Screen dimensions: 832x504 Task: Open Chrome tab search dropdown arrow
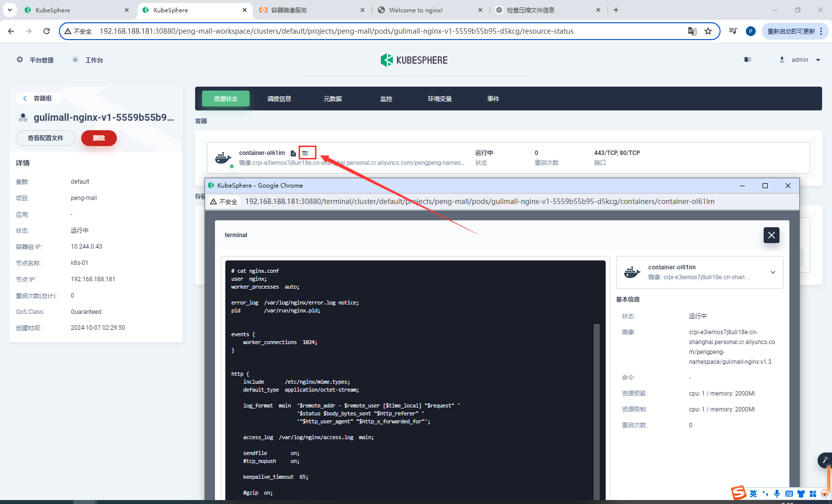(10, 10)
